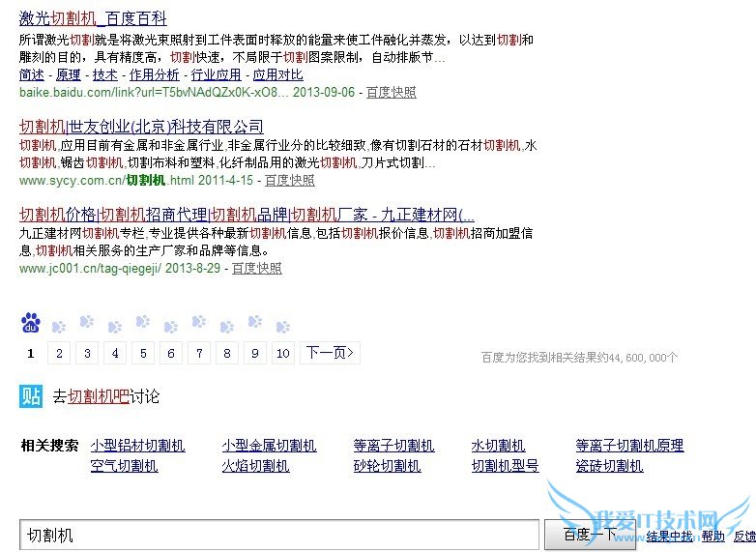
Task: Search related term 等离子切割机原理
Action: coord(629,446)
